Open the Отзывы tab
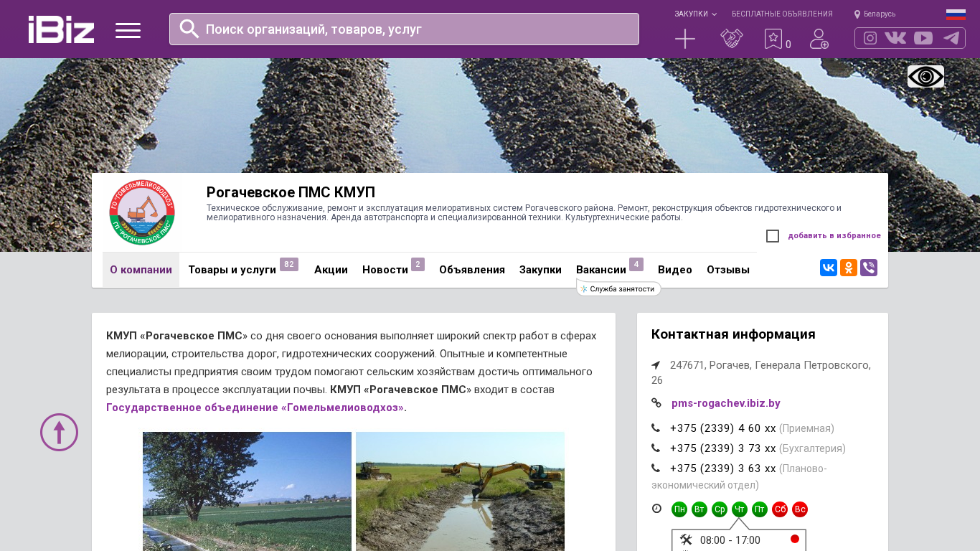The image size is (980, 551). coord(728,270)
